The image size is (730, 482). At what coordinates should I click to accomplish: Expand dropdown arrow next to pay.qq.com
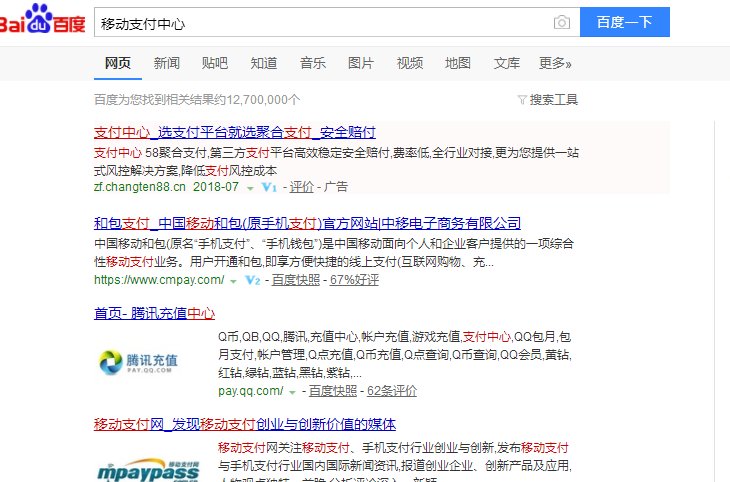tap(292, 393)
